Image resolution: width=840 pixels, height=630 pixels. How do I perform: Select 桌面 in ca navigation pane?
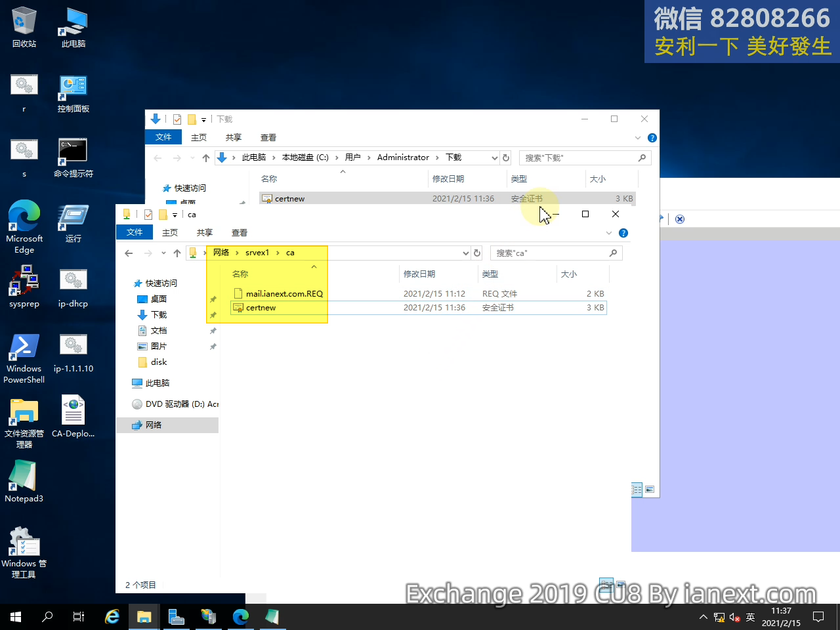point(159,299)
